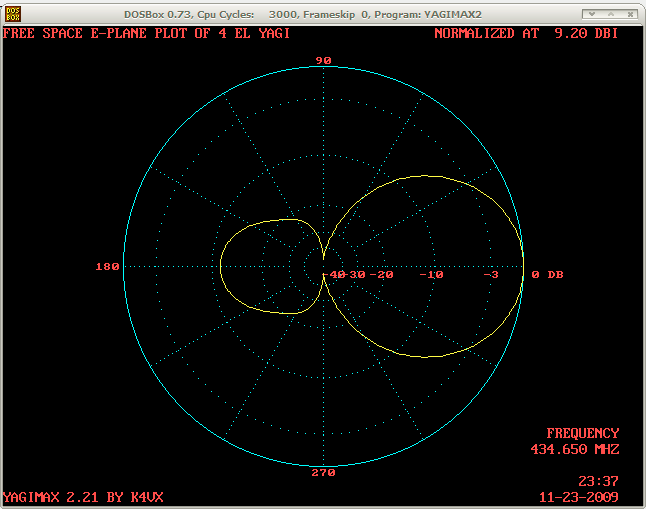The image size is (646, 509).
Task: Click the -40 dB label near plot center
Action: [337, 274]
